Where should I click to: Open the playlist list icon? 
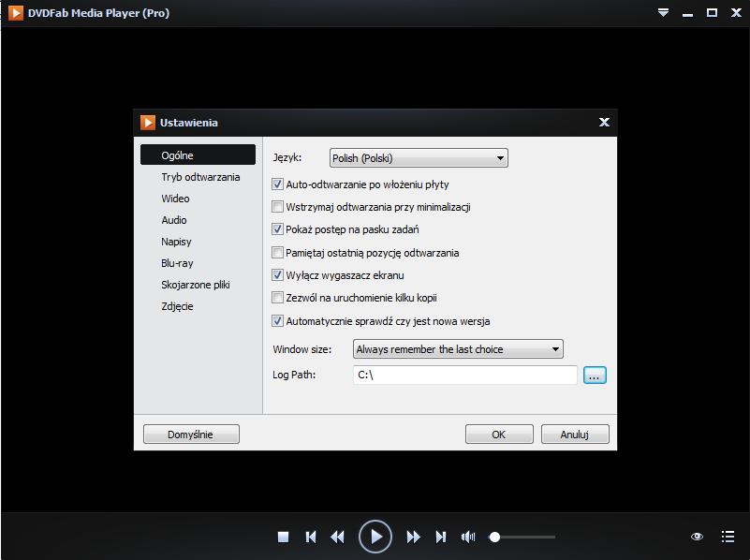[728, 537]
